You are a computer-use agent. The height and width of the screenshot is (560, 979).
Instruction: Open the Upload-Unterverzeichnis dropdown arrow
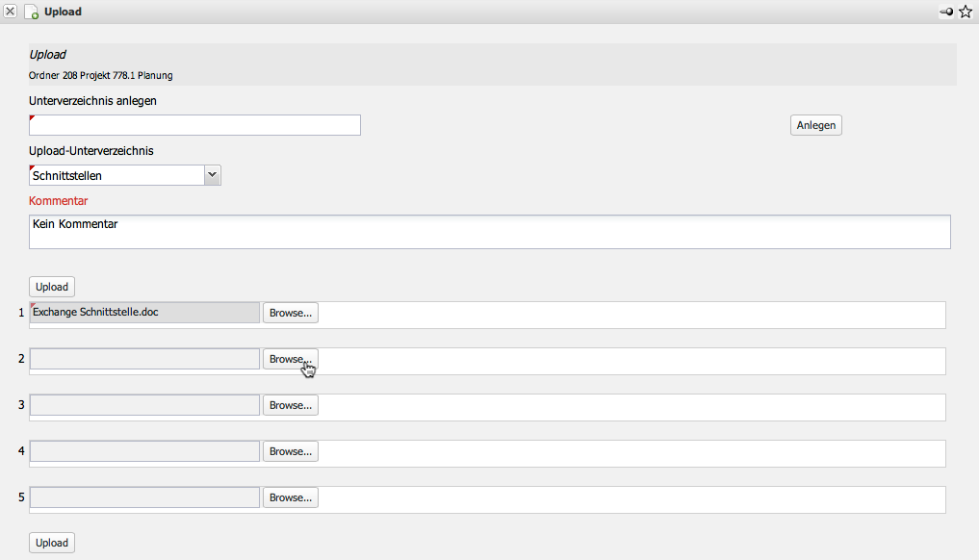click(x=213, y=175)
